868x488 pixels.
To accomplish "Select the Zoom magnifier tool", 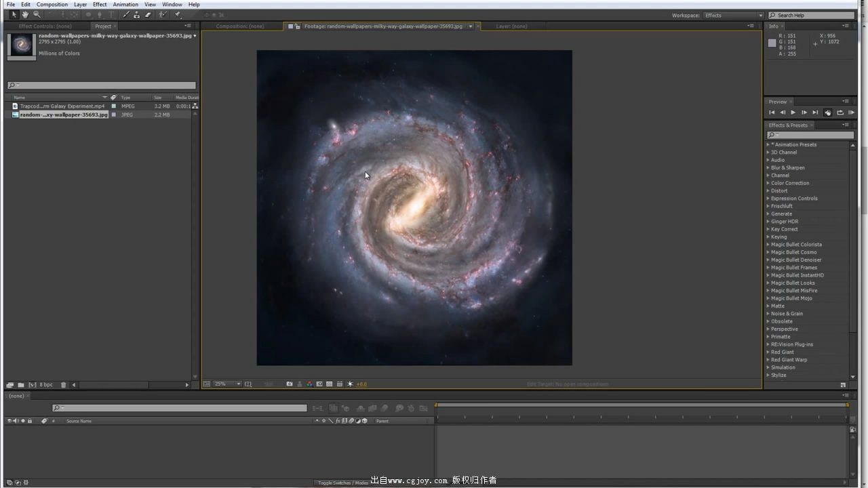I will (37, 14).
